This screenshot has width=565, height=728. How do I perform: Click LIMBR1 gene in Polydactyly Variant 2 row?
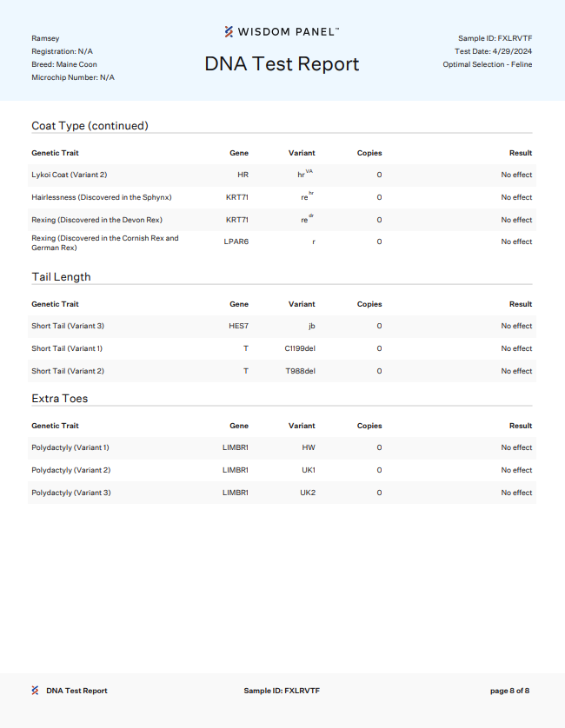[x=236, y=470]
